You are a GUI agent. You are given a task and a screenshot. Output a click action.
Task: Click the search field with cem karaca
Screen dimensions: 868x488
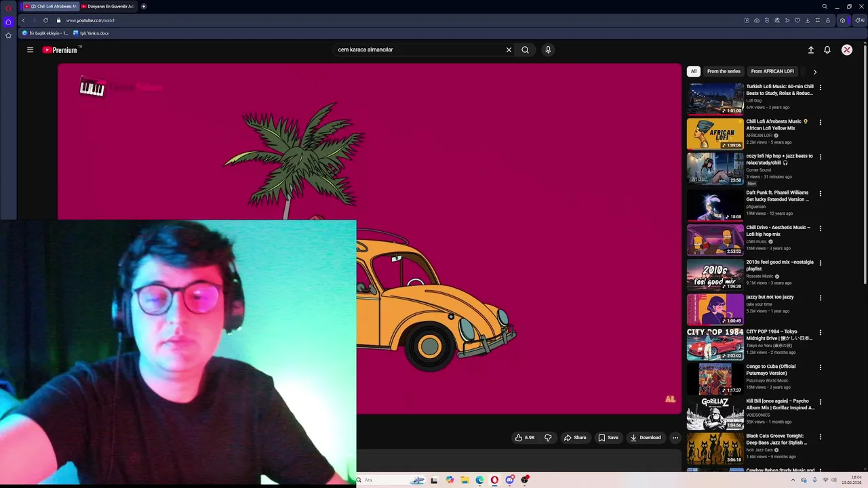[x=417, y=49]
